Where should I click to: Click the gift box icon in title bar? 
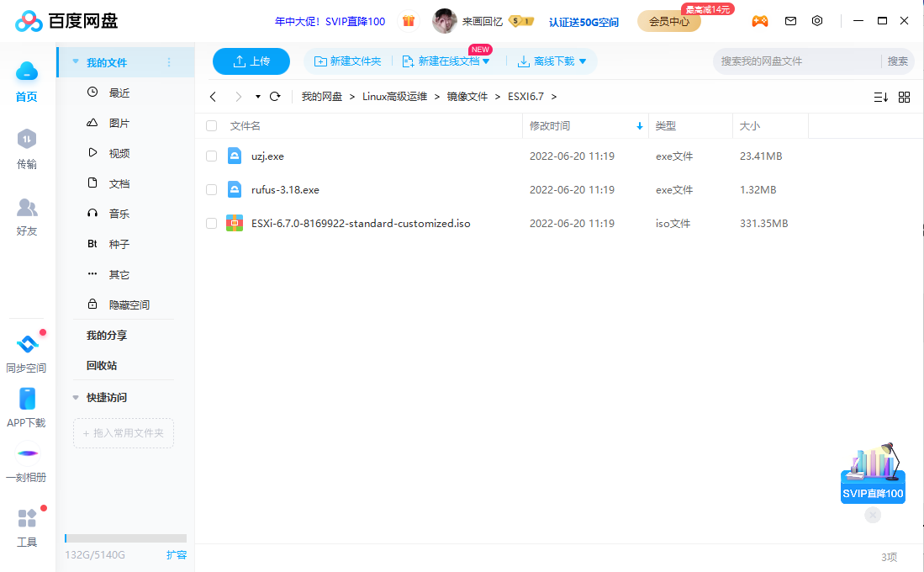click(x=409, y=21)
